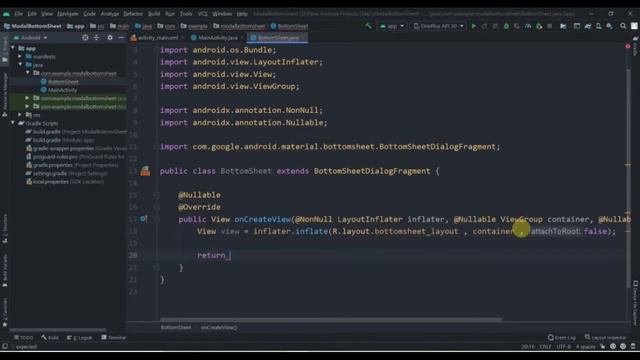The width and height of the screenshot is (640, 360).
Task: Click the modalbottomsheet breadcrumb folder
Action: pyautogui.click(x=240, y=26)
